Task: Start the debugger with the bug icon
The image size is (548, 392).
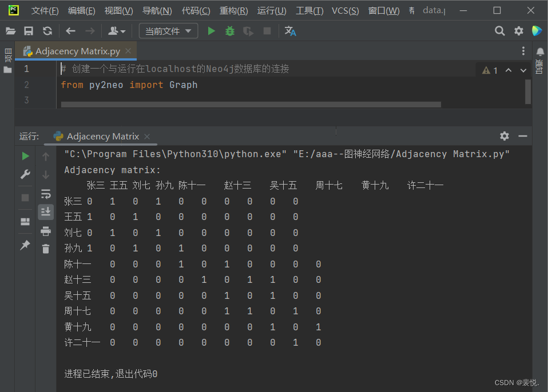Action: pos(229,31)
